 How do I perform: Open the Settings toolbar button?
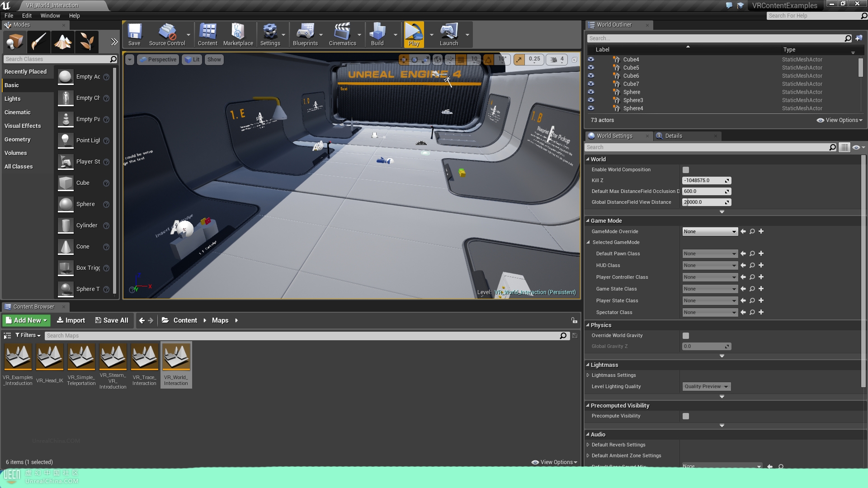click(270, 35)
